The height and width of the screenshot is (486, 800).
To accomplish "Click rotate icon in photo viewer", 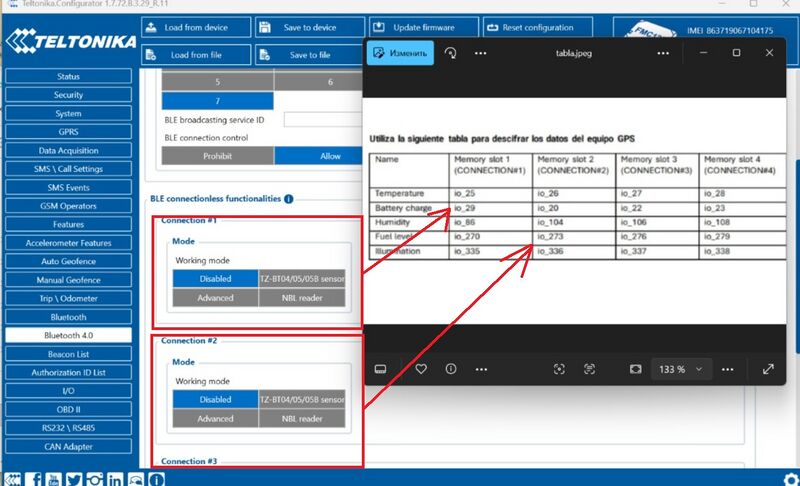I will coord(451,53).
